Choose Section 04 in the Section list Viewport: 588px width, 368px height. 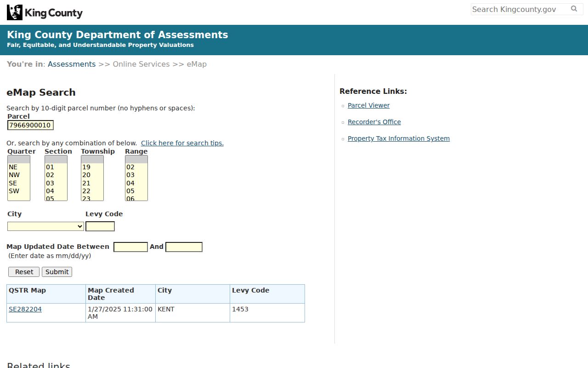pos(56,191)
